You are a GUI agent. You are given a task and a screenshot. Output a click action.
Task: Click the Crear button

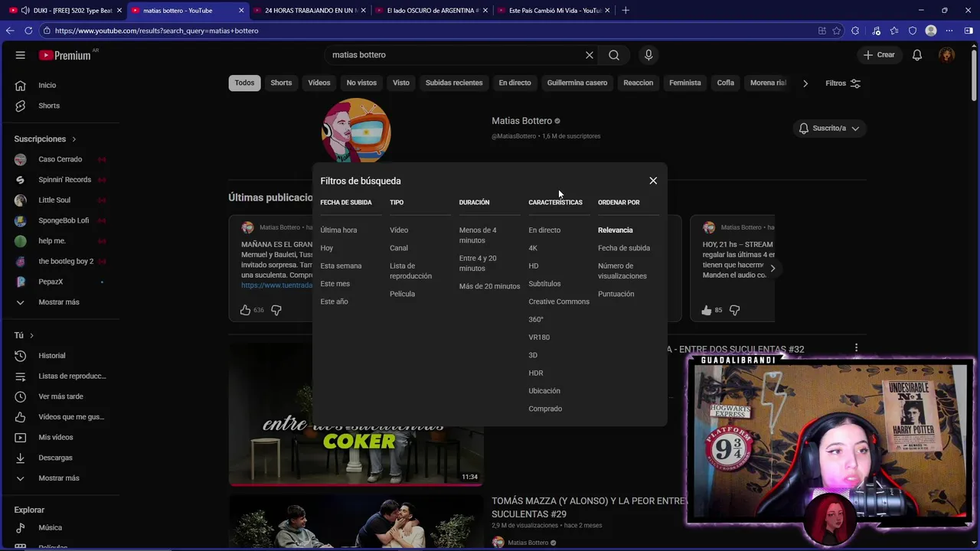point(879,55)
